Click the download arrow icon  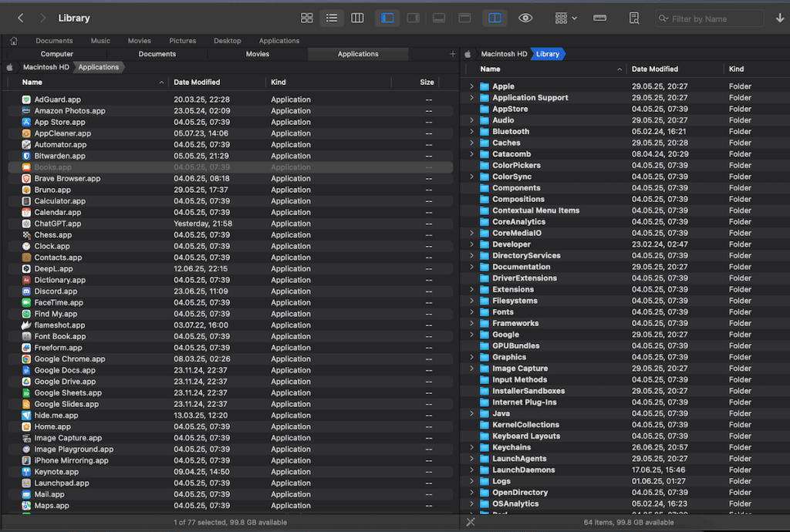[779, 19]
